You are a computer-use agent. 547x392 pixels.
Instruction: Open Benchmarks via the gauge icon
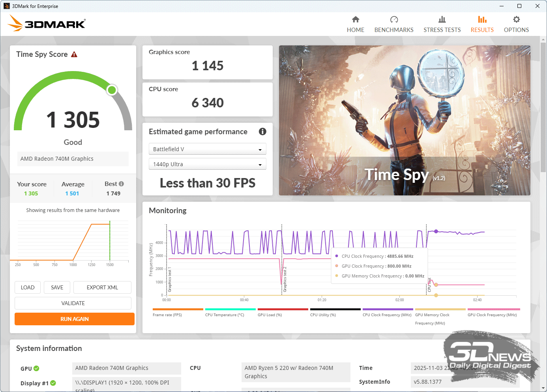(393, 20)
